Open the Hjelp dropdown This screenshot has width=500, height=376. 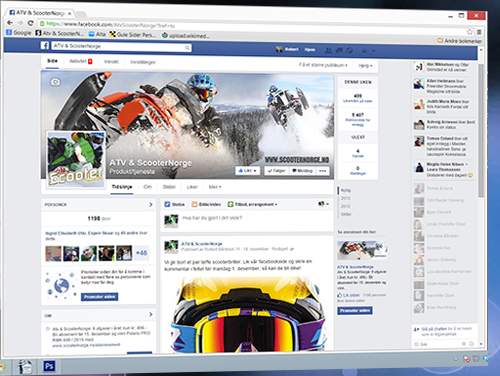[365, 66]
